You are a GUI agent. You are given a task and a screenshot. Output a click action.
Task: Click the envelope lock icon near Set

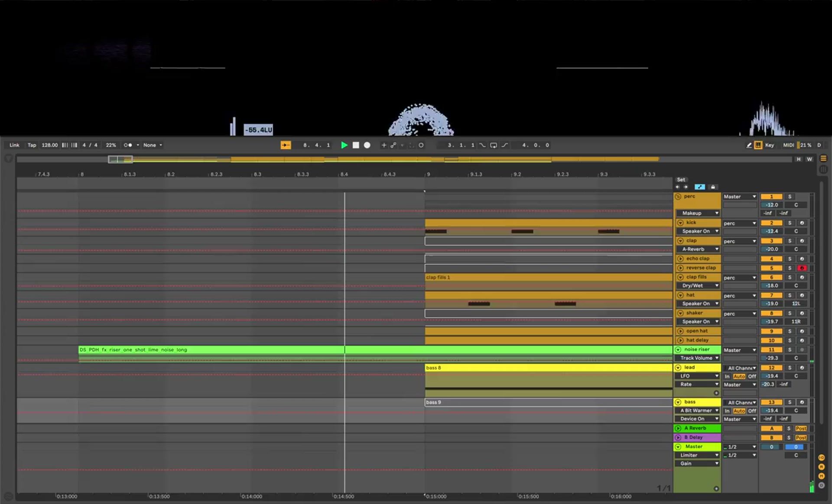[x=713, y=187]
